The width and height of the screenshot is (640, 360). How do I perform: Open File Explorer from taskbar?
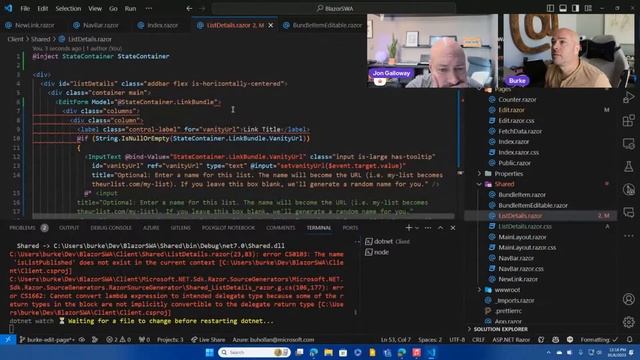329,352
